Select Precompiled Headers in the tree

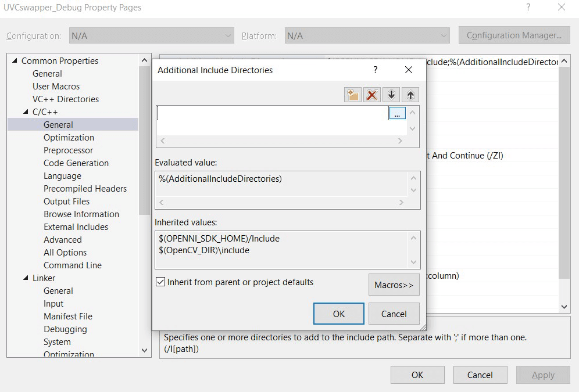click(x=85, y=188)
